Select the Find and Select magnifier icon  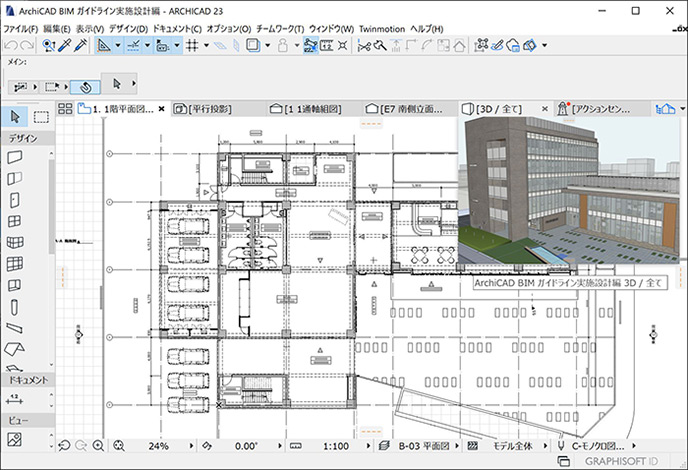click(x=48, y=45)
